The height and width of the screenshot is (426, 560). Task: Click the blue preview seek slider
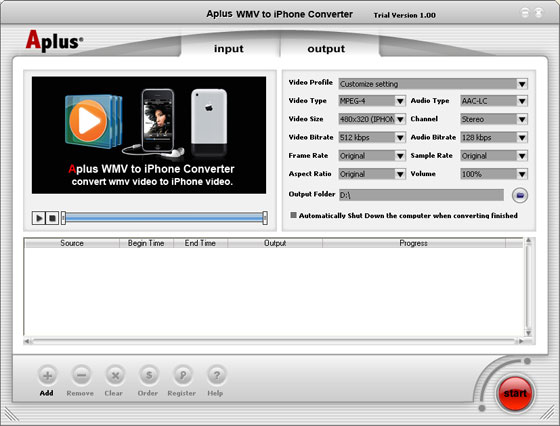click(164, 218)
